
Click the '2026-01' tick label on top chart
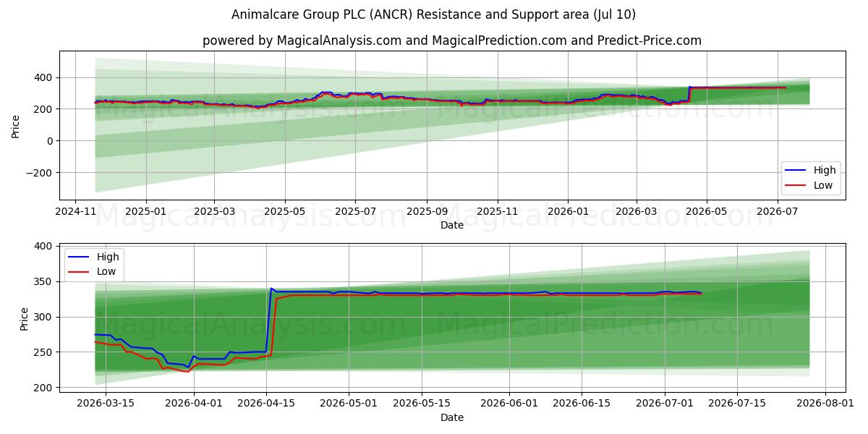point(567,213)
